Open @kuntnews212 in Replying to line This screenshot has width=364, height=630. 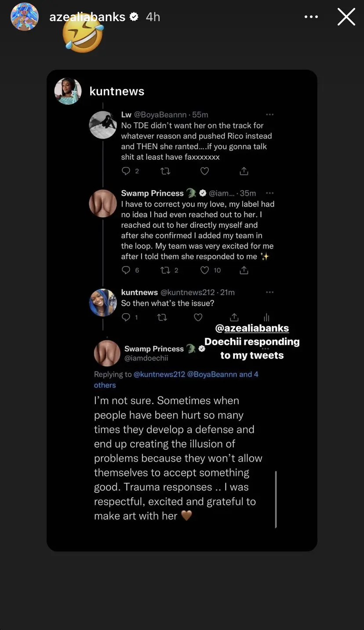pyautogui.click(x=159, y=374)
